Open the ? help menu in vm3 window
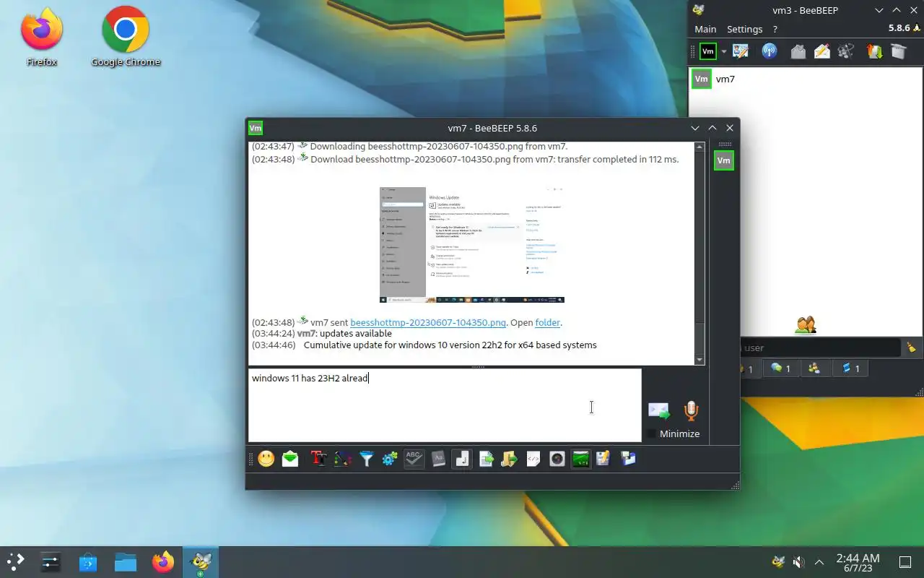The width and height of the screenshot is (924, 578). point(775,29)
